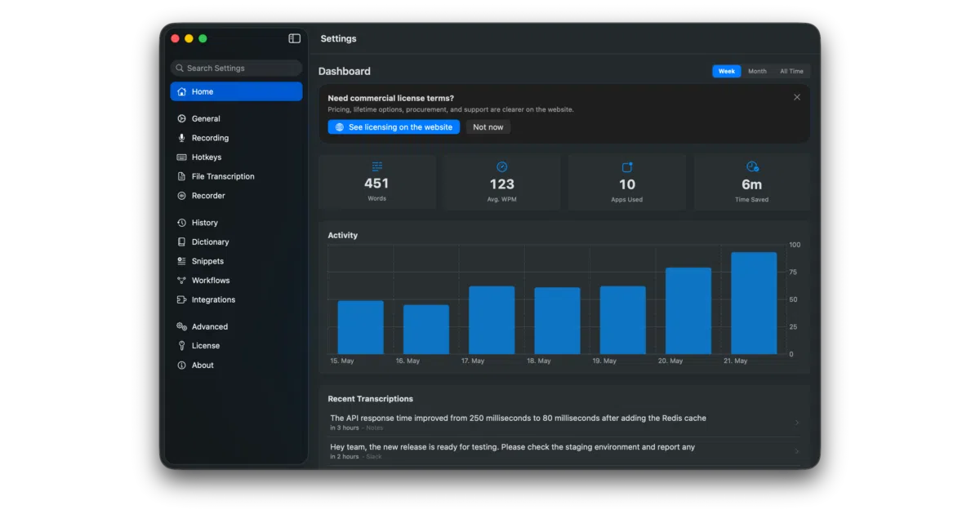Switch dashboard range to All Time
The image size is (980, 514).
[791, 71]
